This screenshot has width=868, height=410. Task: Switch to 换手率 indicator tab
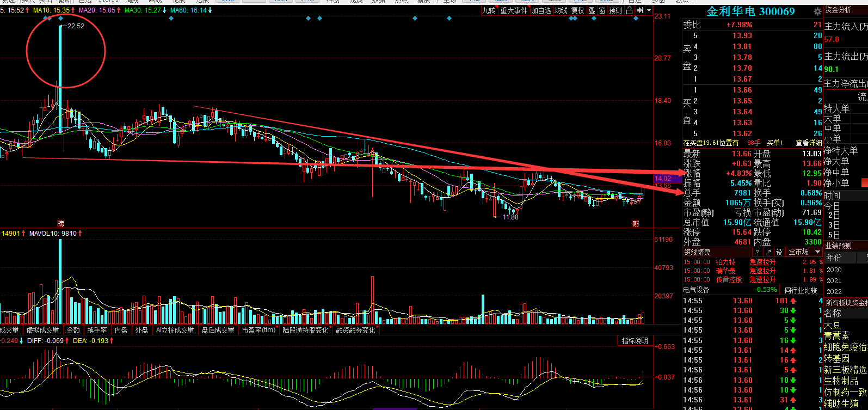(x=97, y=330)
